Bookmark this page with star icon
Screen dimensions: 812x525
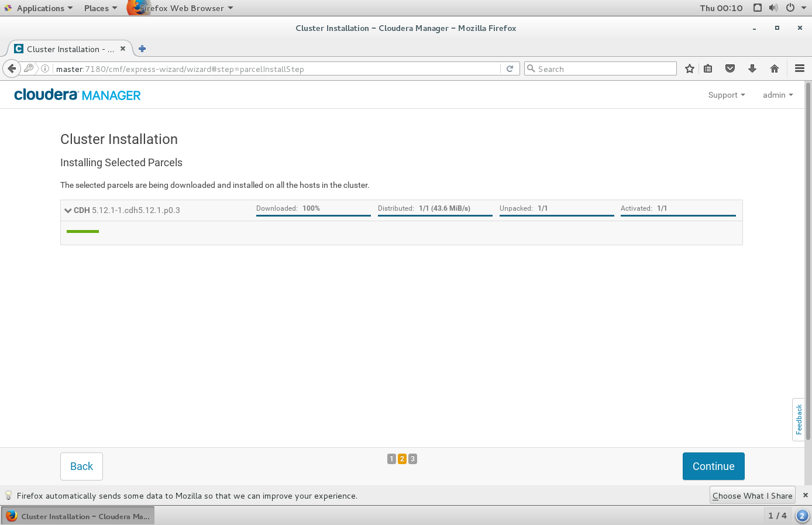click(x=690, y=68)
